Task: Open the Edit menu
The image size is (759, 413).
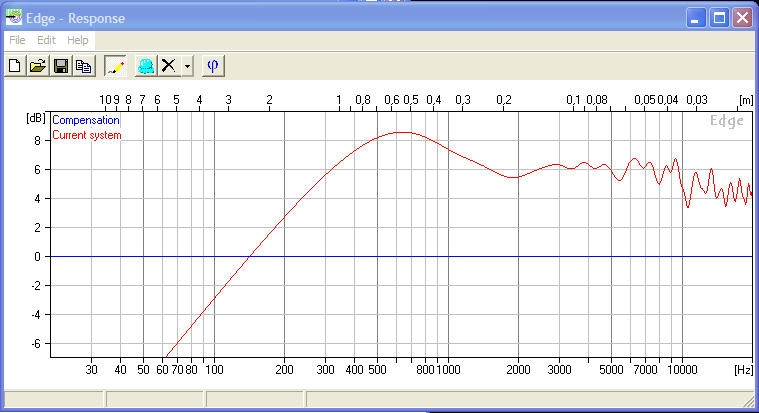Action: [x=46, y=40]
